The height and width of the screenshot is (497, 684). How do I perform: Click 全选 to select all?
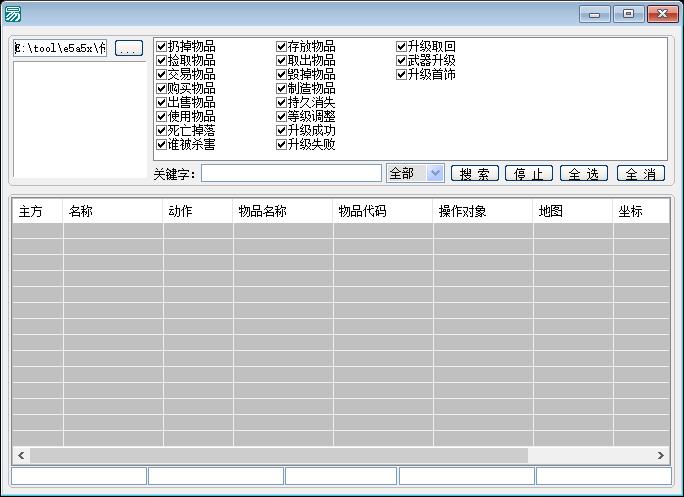point(584,174)
